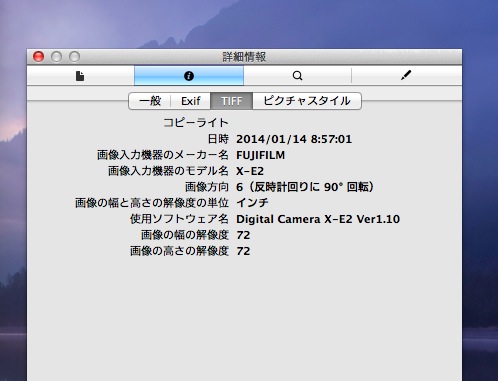498x381 pixels.
Task: Click the 画像の高さの解像度 value 72
Action: point(243,251)
